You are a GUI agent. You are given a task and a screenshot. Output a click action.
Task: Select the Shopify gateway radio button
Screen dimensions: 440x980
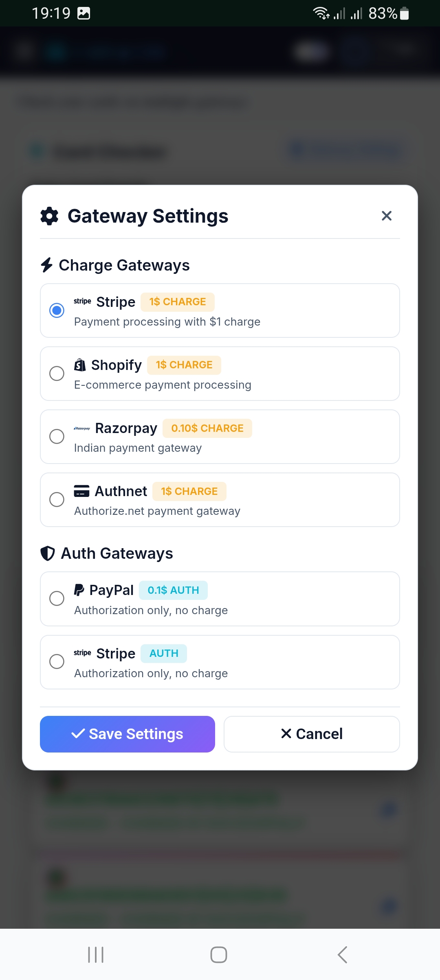pos(57,373)
